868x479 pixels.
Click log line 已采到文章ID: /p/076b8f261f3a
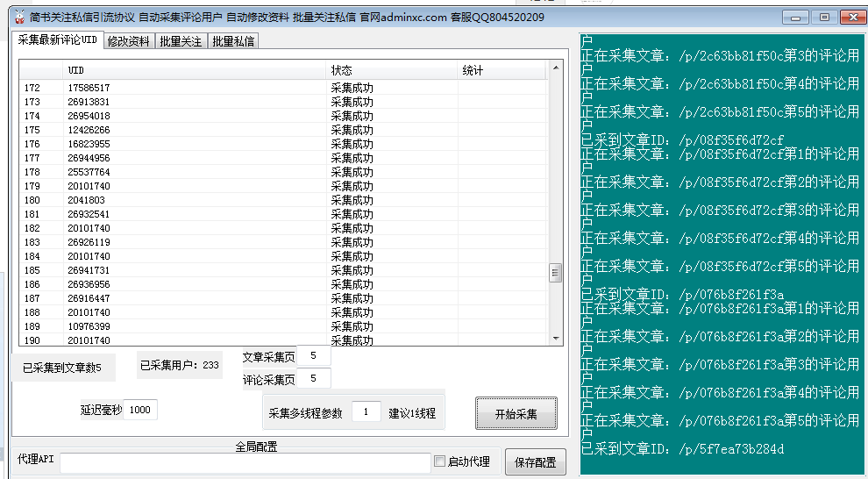coord(682,294)
